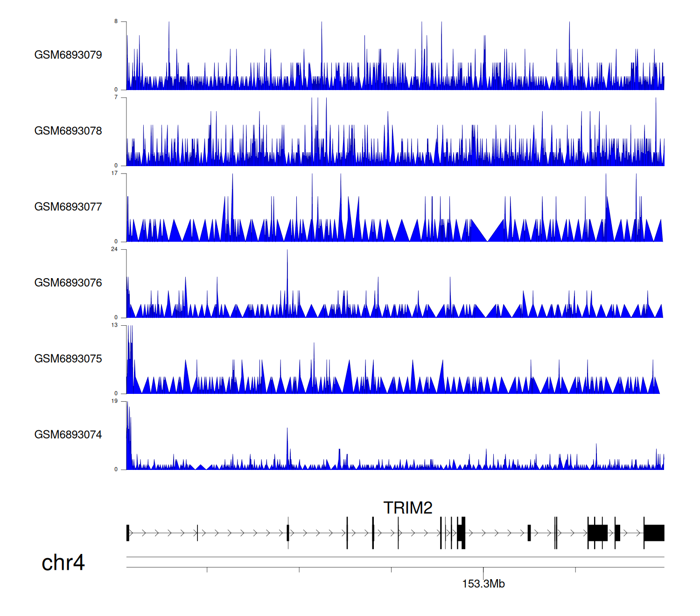Click y-axis maximum value 19
Viewport: 700px width, 616px height.
114,401
